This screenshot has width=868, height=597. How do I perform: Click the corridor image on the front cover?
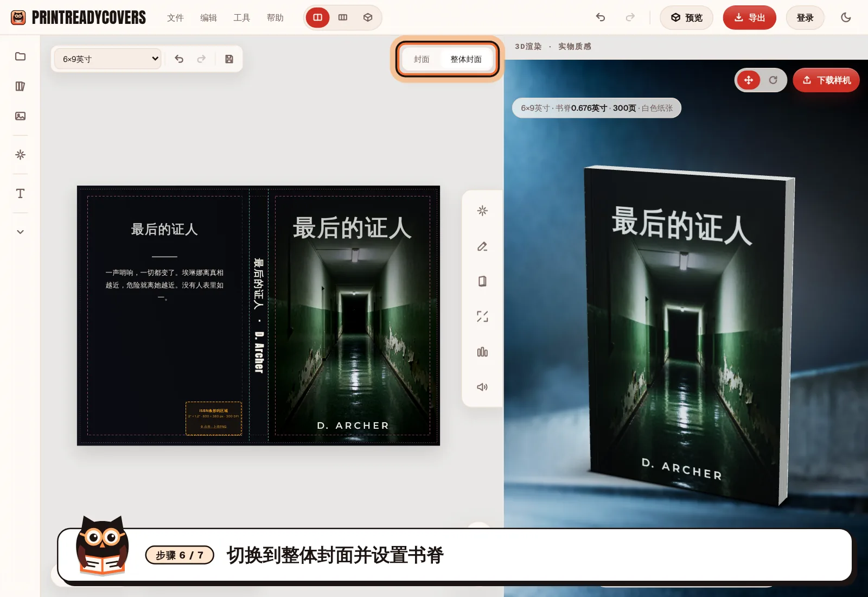[x=353, y=331]
